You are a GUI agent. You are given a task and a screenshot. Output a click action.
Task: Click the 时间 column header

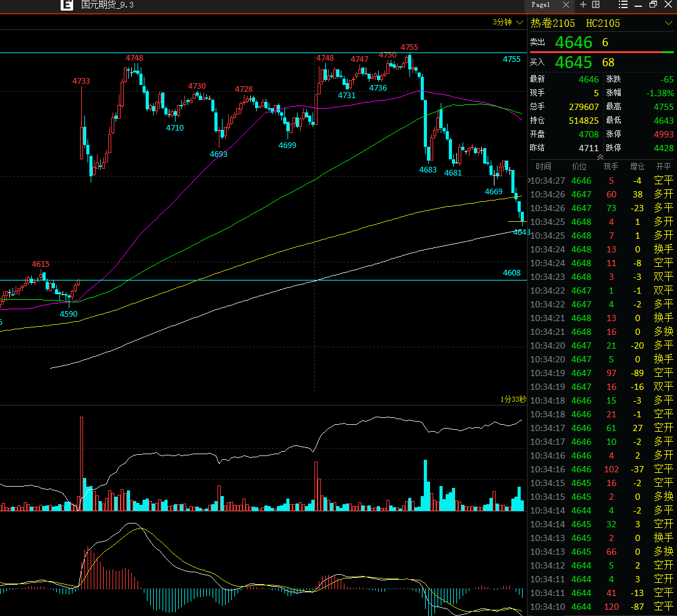tap(544, 167)
